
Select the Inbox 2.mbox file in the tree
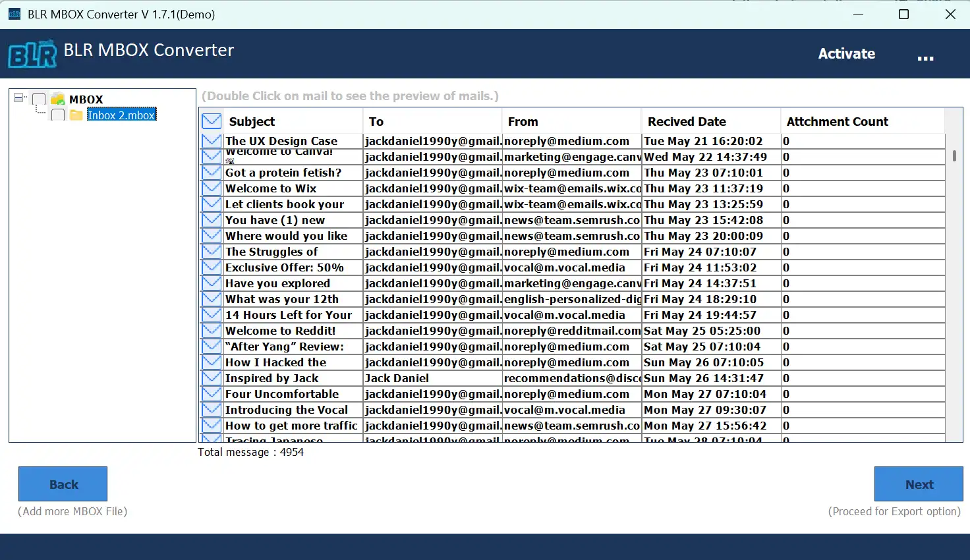(121, 114)
